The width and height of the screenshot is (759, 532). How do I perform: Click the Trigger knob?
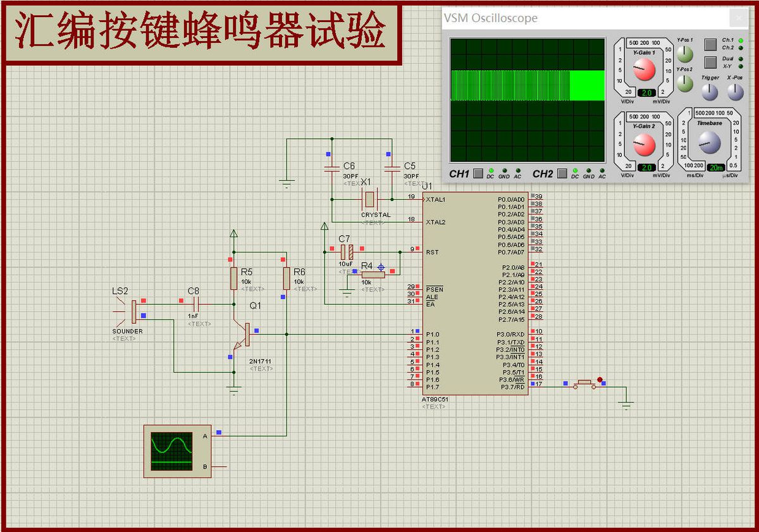pos(710,92)
